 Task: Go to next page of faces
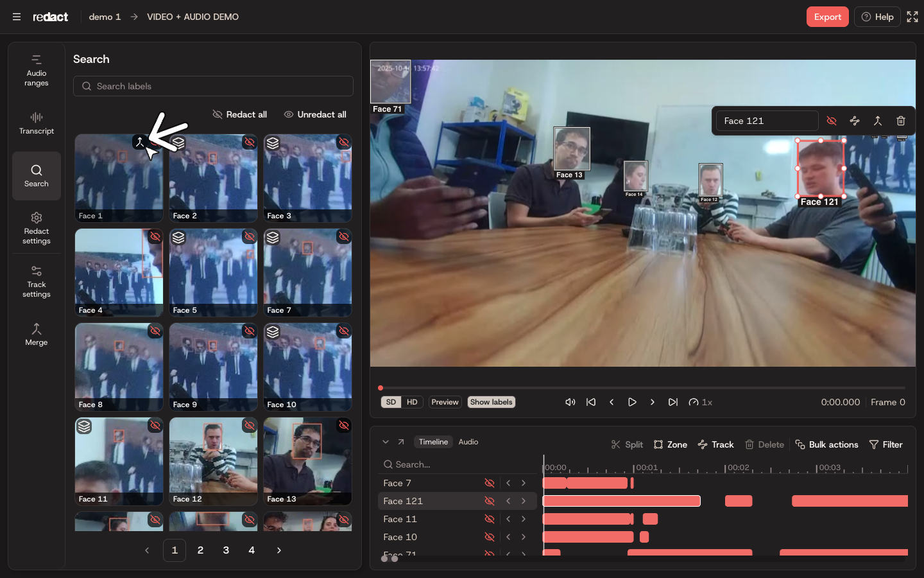[278, 550]
